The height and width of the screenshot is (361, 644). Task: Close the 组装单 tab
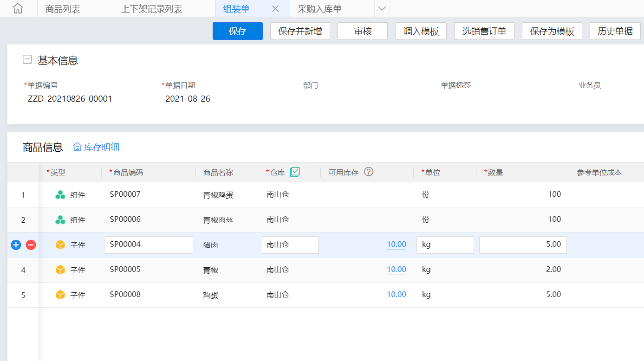tap(275, 9)
